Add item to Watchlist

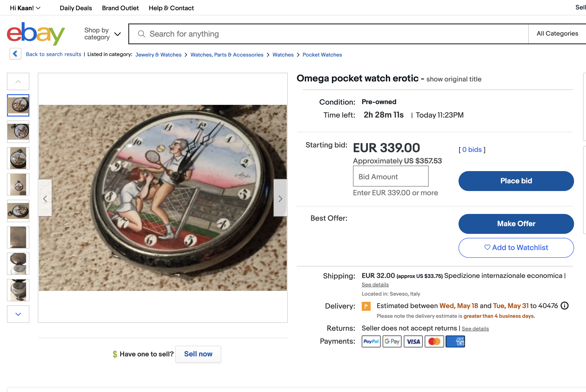click(x=516, y=248)
